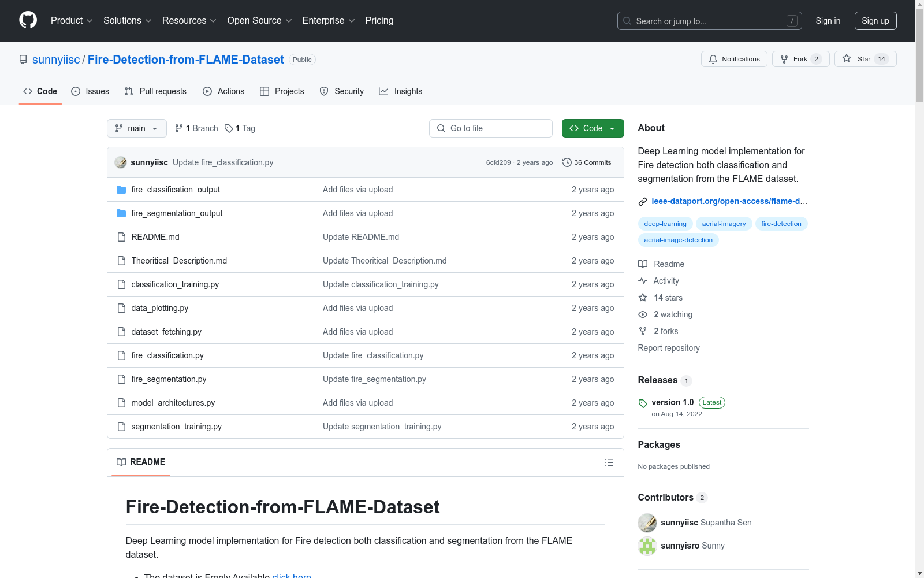Click the commit author avatar
Viewport: 924px width, 578px height.
(x=121, y=162)
